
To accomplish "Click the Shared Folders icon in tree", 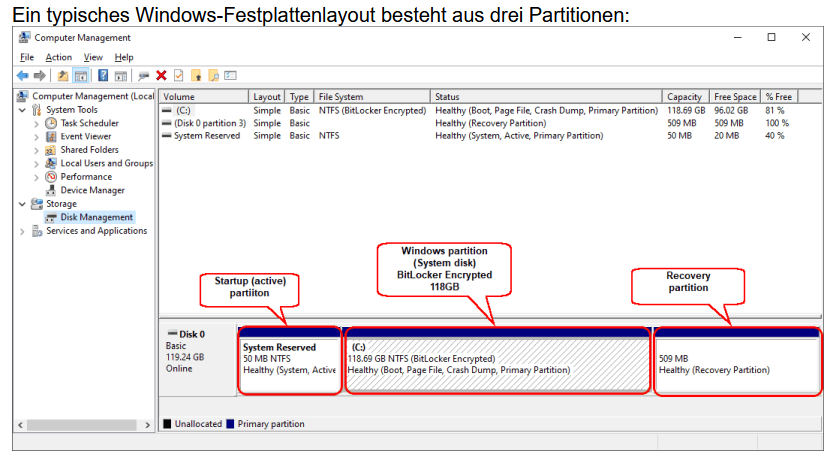I will coord(51,150).
